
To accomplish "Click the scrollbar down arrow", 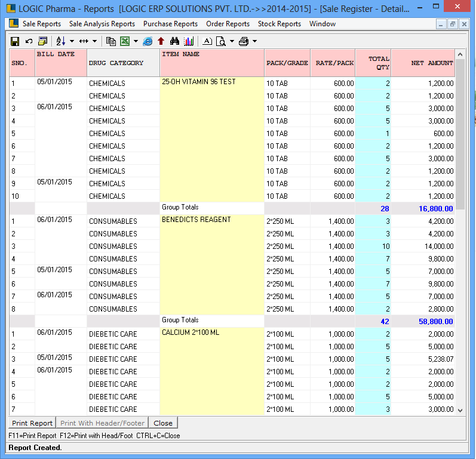I will pos(460,410).
